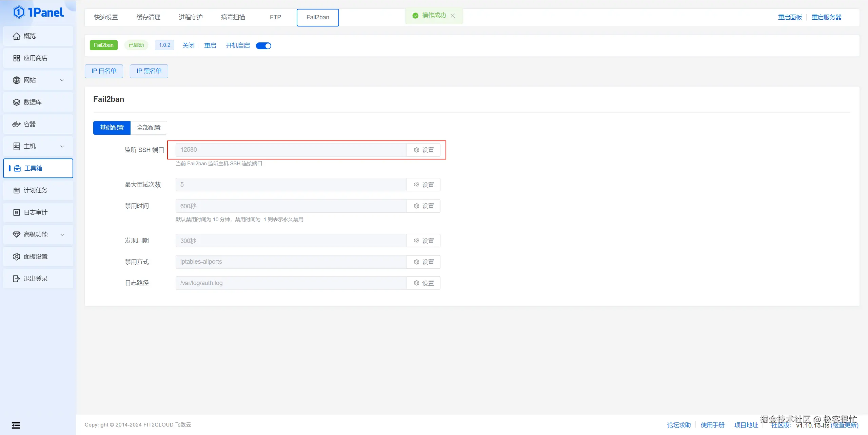Expand the 高级功能 submenu chevron
Viewport: 868px width, 435px height.
coord(62,234)
